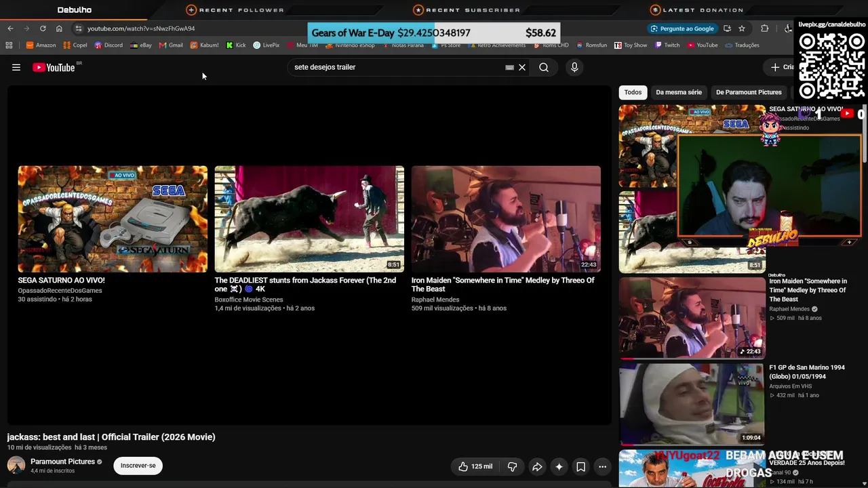Image resolution: width=868 pixels, height=488 pixels.
Task: Open the Iron Maiden sidebar video thumbnail
Action: pyautogui.click(x=692, y=318)
